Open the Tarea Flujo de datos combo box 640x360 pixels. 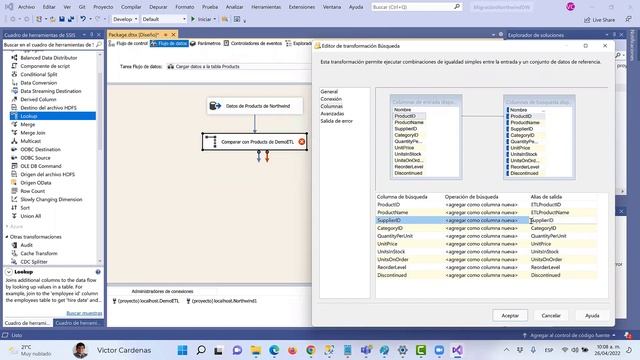pos(239,66)
